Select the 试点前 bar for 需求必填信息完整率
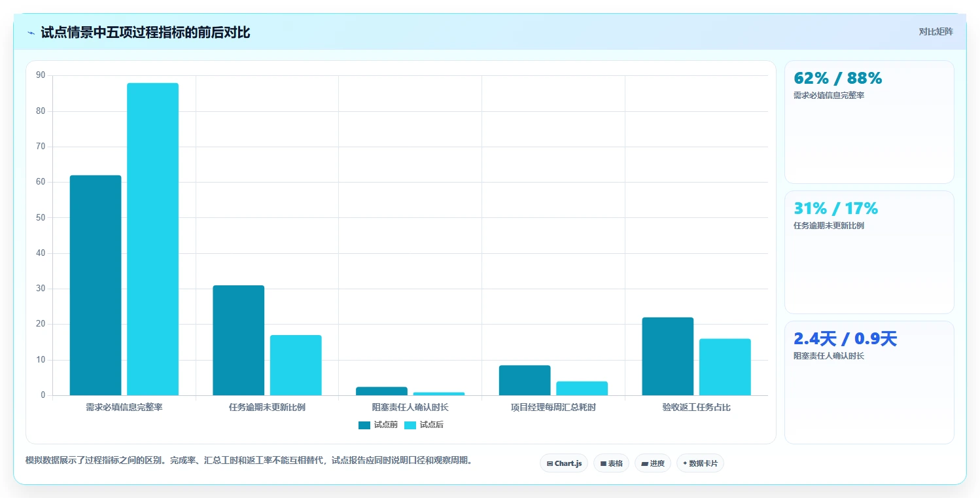 pos(96,285)
